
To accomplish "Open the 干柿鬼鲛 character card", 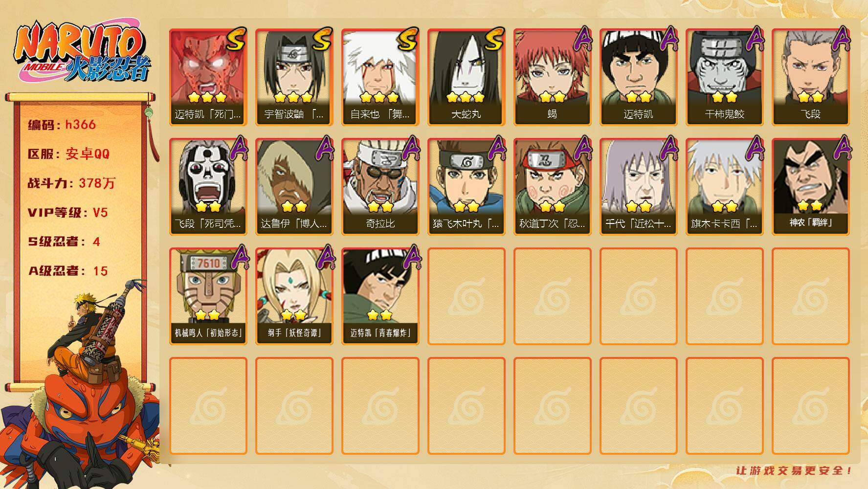I will tap(724, 77).
